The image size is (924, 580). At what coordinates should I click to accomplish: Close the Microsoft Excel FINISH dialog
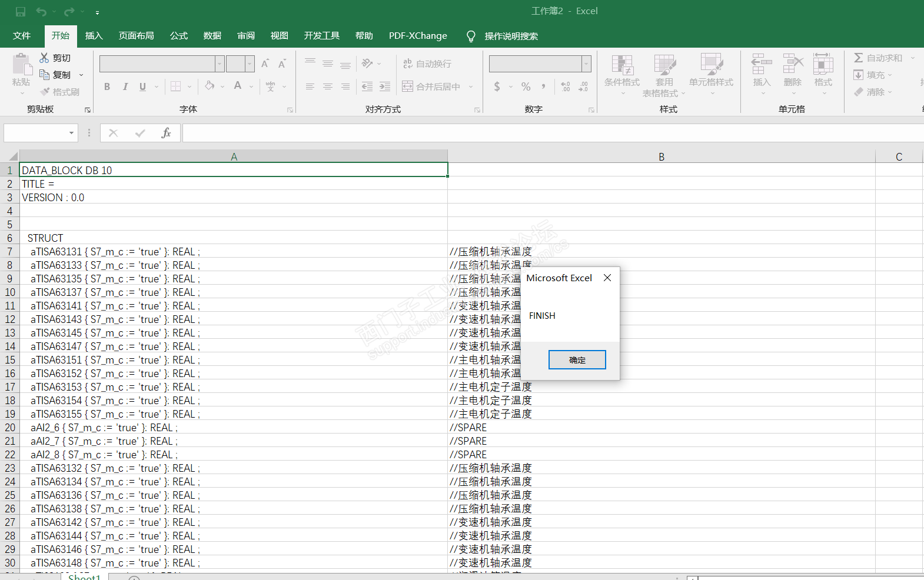[607, 278]
